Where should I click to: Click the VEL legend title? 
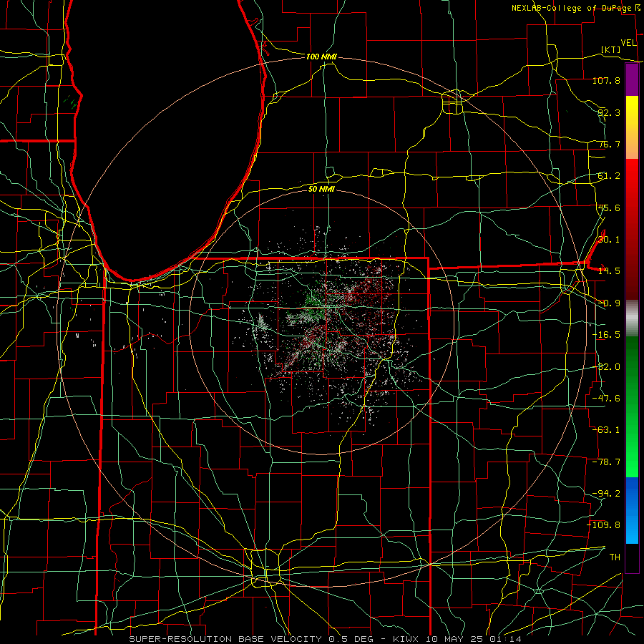[x=628, y=43]
